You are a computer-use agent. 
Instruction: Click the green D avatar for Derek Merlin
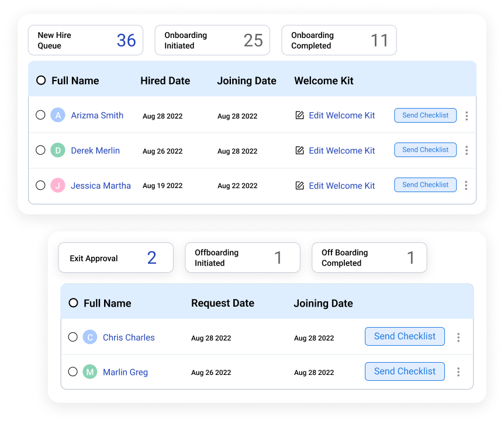pyautogui.click(x=57, y=150)
